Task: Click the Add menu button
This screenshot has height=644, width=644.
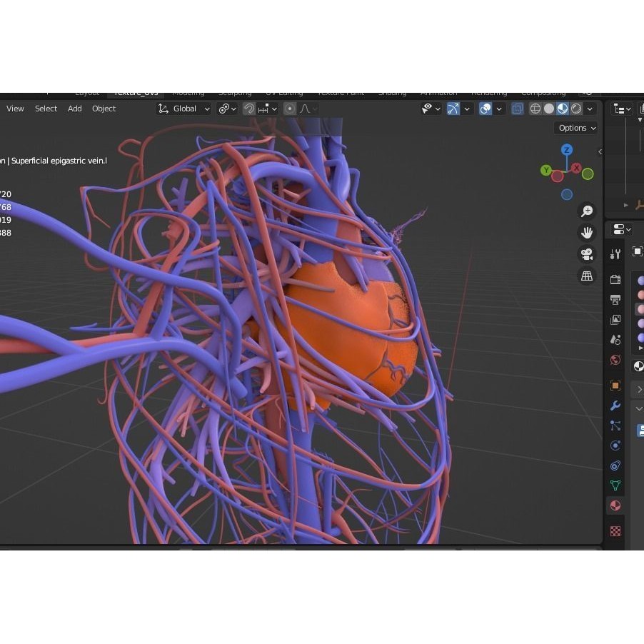Action: (74, 108)
